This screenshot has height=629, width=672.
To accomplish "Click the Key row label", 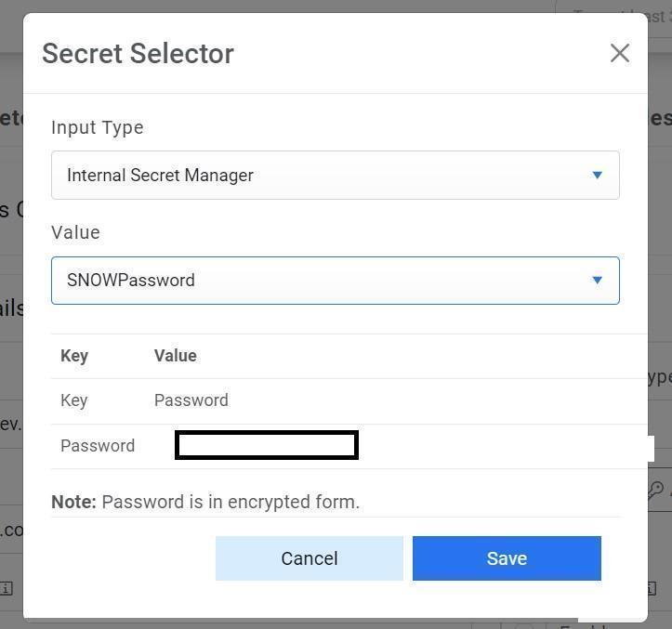I will (74, 400).
